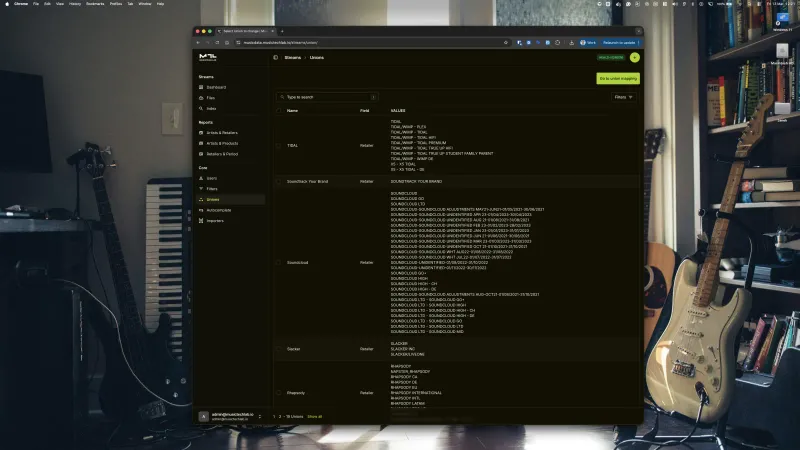Bookmark this page with the star icon
This screenshot has height=450, width=800.
506,43
